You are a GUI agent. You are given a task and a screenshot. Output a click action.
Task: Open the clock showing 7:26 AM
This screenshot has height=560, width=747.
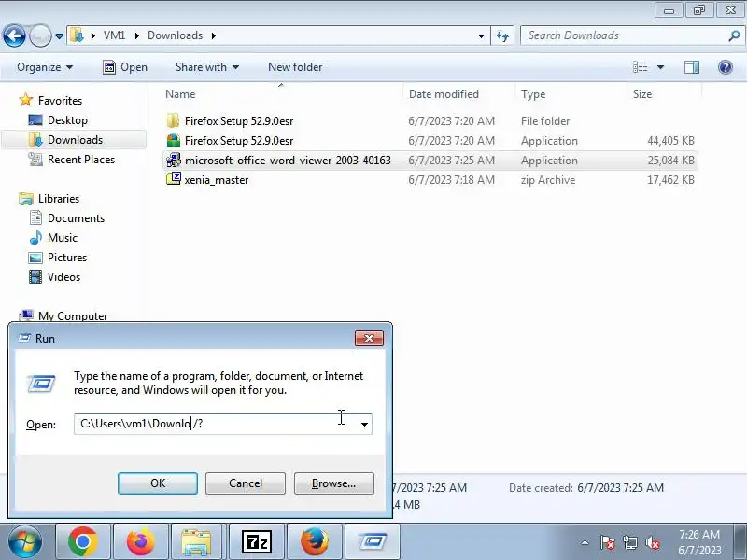[x=699, y=542]
